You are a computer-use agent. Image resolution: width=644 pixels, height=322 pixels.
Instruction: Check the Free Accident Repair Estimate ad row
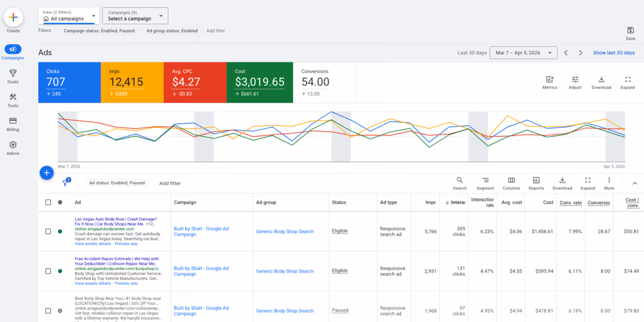click(x=48, y=271)
